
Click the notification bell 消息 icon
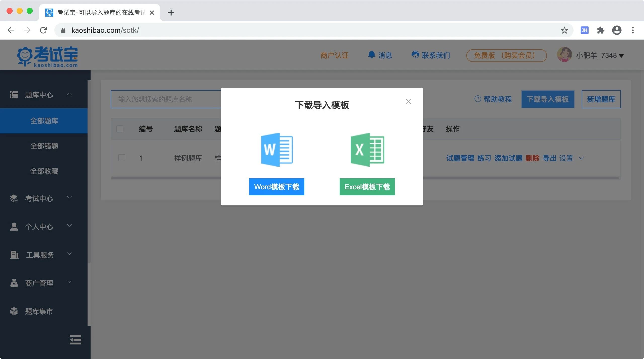coord(372,55)
